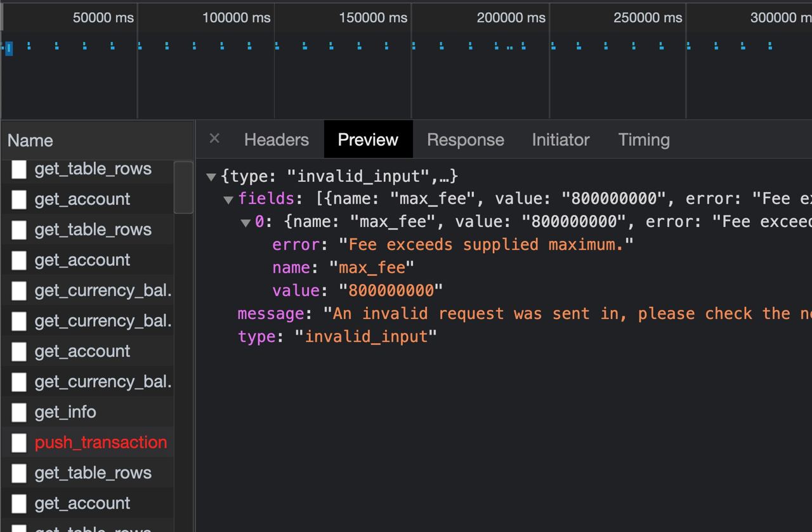The width and height of the screenshot is (812, 532).
Task: Click the file icon beside get_info
Action: [19, 412]
